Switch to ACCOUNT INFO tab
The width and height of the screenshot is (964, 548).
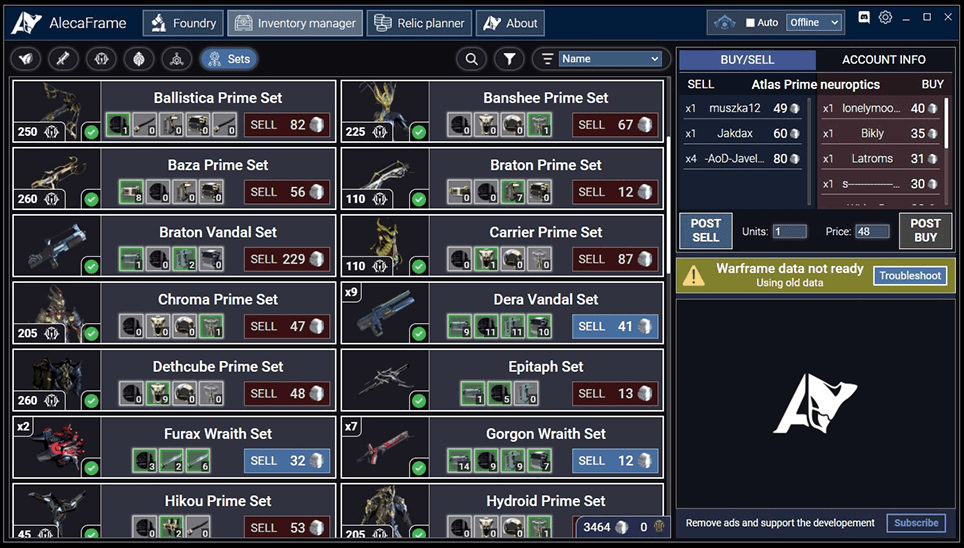point(883,60)
